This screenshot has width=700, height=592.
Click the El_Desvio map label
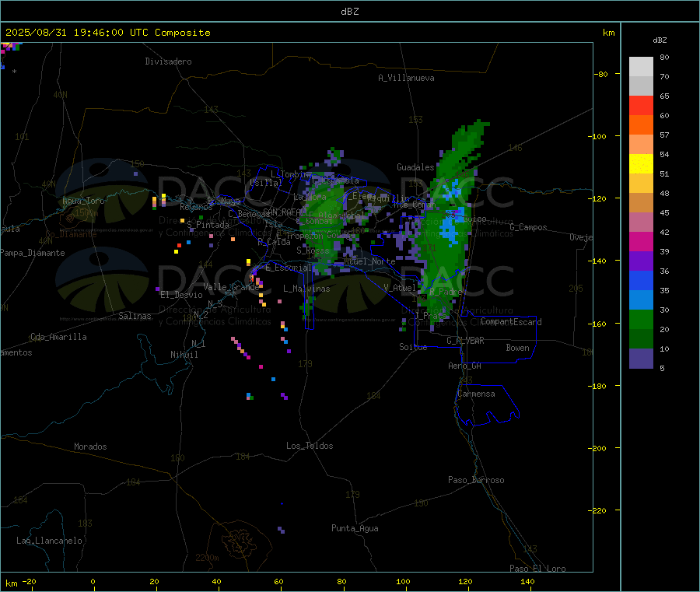(181, 295)
